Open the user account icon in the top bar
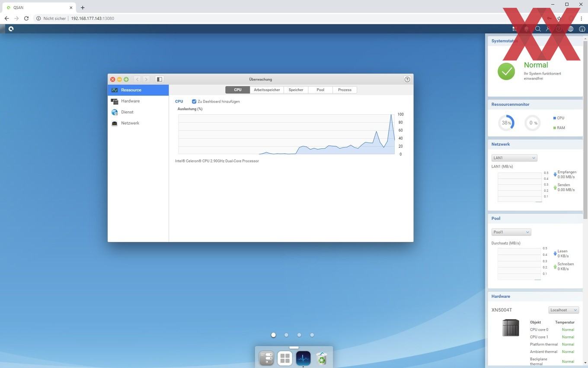The width and height of the screenshot is (588, 368). (x=548, y=29)
